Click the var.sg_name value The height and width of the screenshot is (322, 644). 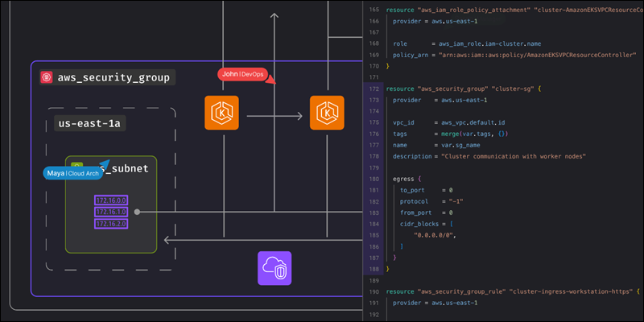point(460,145)
